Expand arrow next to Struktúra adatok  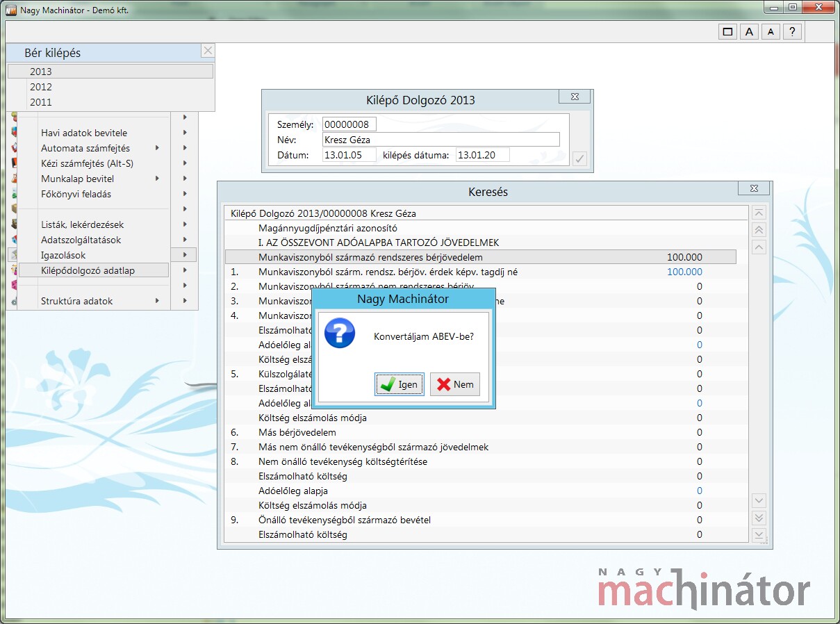(158, 301)
